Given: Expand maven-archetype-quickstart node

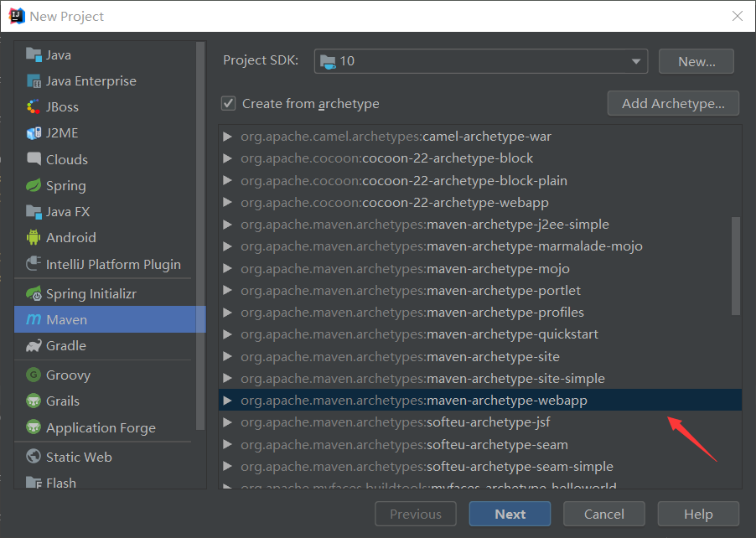Looking at the screenshot, I should 228,334.
